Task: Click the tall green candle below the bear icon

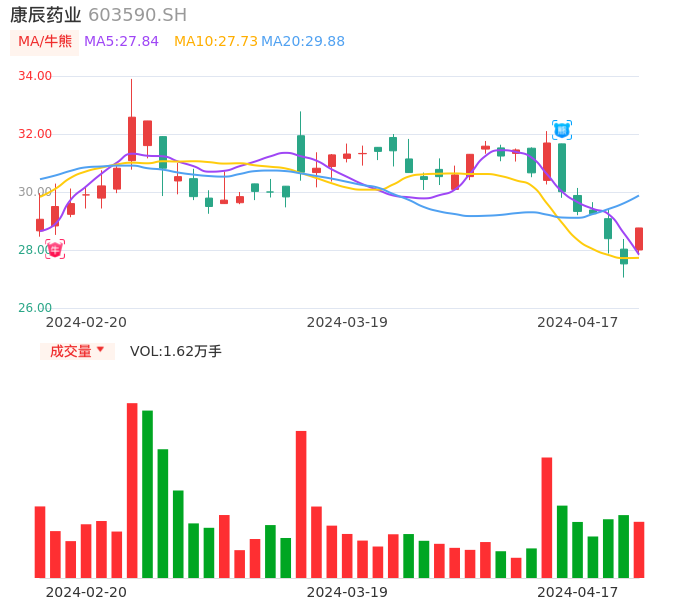Action: [562, 167]
